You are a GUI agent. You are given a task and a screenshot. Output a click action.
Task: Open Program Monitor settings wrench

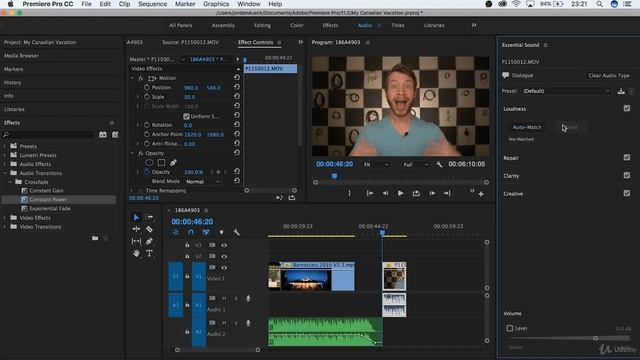439,164
